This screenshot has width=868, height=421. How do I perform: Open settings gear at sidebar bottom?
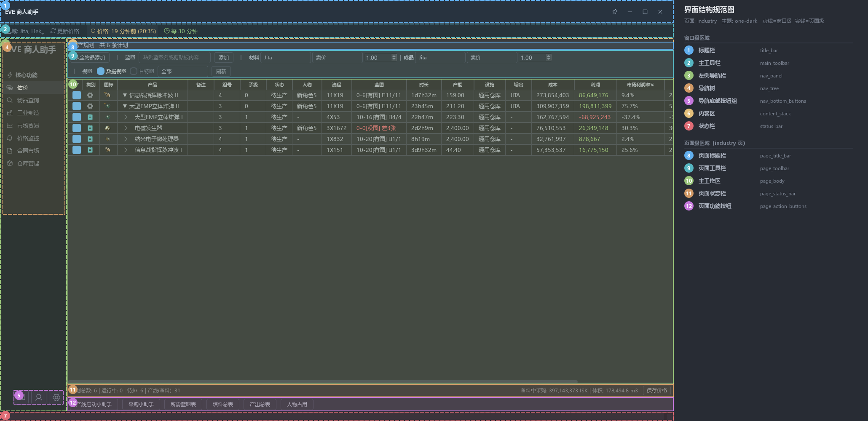[x=56, y=397]
